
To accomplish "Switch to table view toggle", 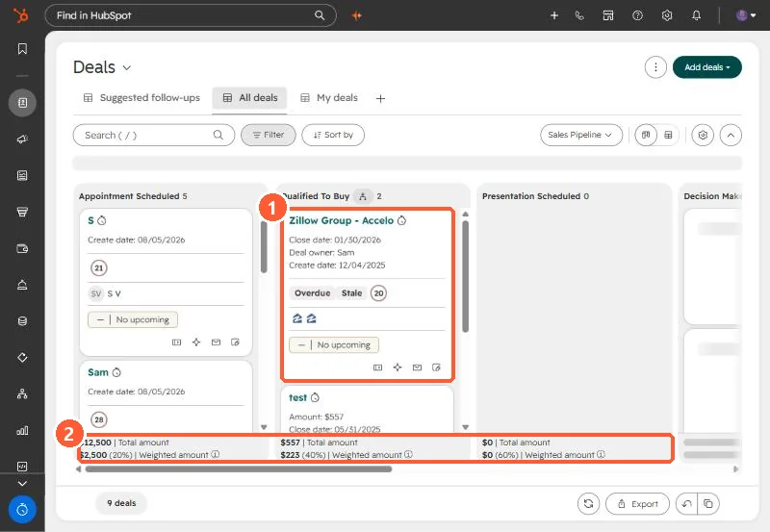I will pyautogui.click(x=668, y=135).
